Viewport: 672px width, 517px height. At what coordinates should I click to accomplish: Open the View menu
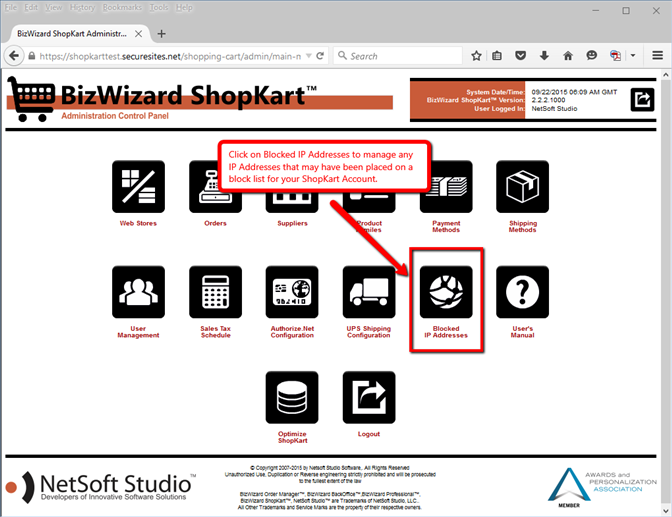pos(54,8)
